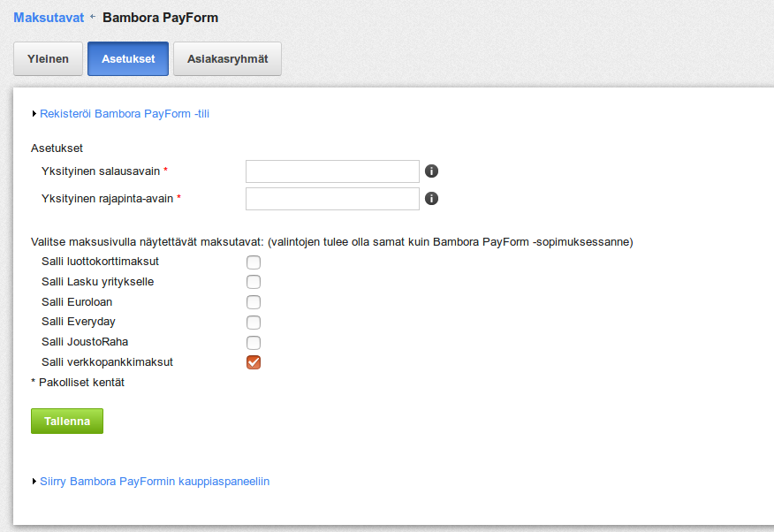Viewport: 774px width, 532px height.
Task: Click the Salli Lasku yritykselle label
Action: coord(98,282)
